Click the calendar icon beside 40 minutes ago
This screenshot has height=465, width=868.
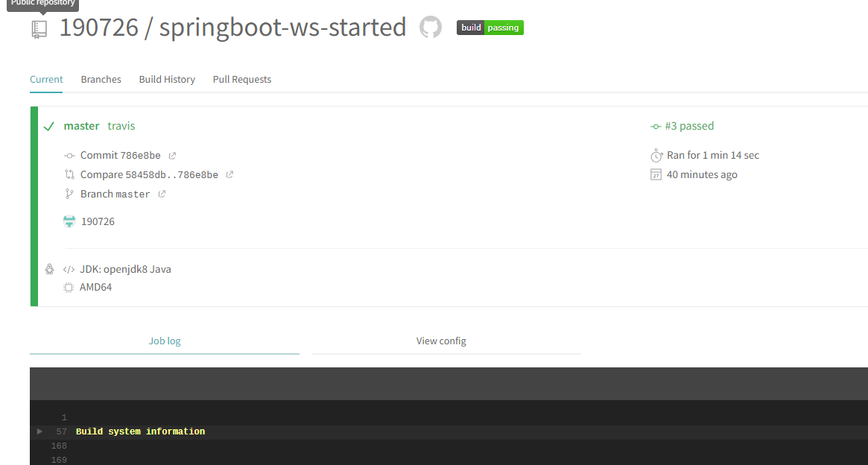656,175
